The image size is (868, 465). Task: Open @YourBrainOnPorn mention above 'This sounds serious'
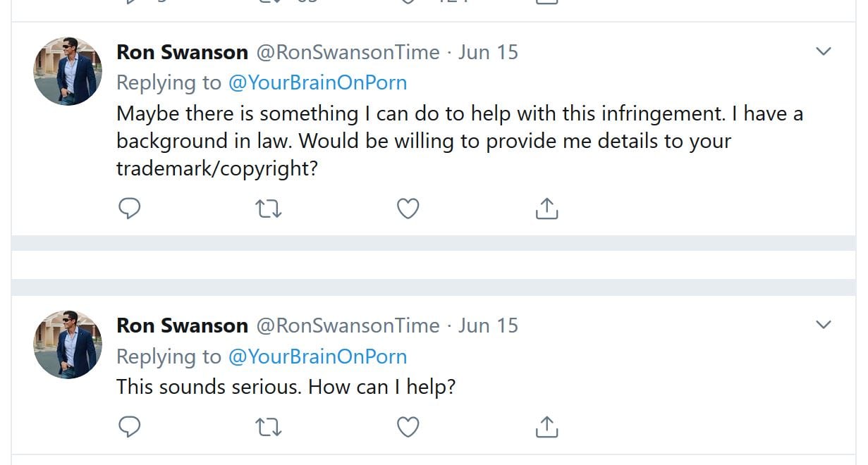tap(317, 356)
